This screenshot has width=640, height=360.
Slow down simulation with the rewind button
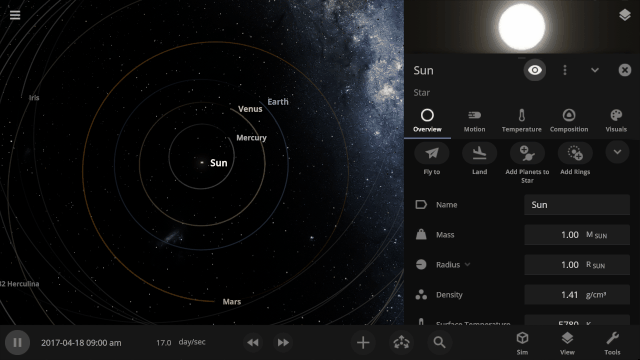click(253, 342)
